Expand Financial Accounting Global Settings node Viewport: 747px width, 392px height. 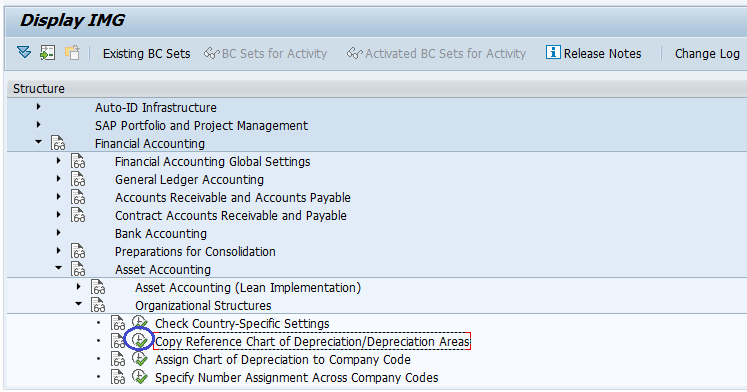pos(59,161)
